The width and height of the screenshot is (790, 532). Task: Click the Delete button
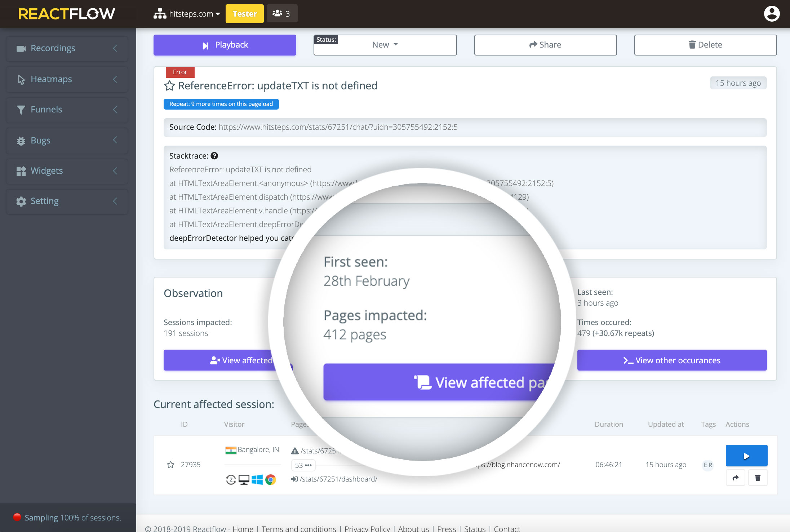point(705,45)
